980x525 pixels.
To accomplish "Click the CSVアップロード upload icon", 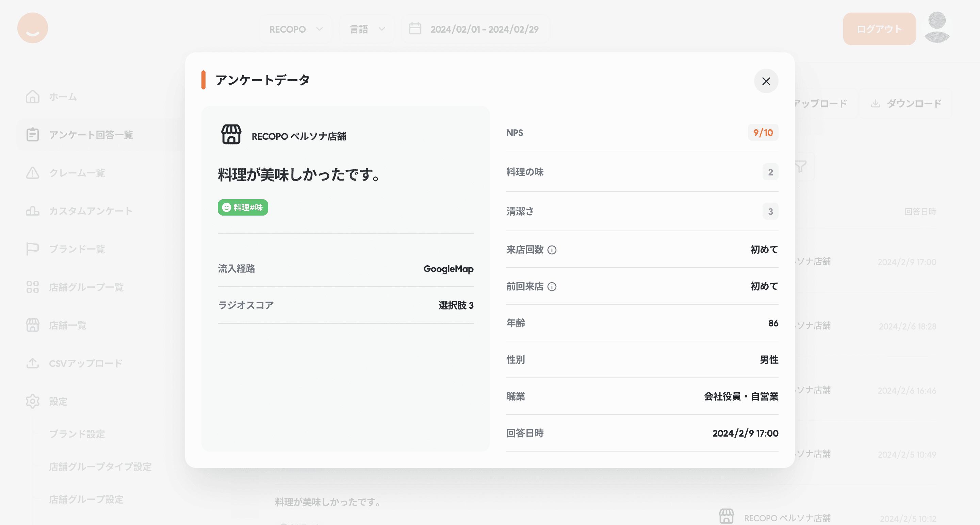I will tap(33, 363).
